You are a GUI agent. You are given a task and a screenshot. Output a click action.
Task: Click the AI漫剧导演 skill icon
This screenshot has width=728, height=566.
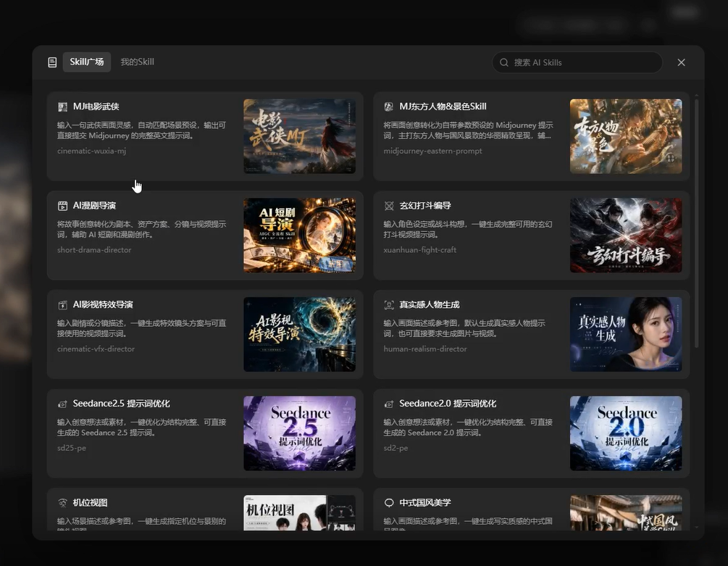pos(62,206)
